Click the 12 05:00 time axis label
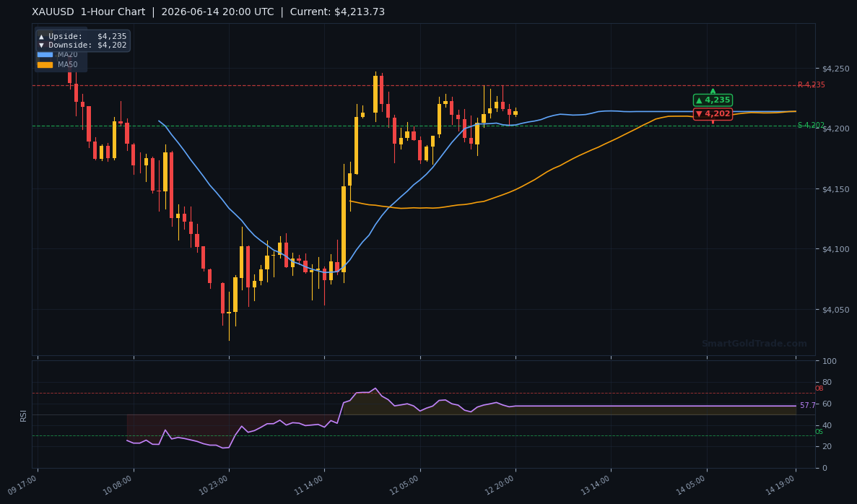Image resolution: width=857 pixels, height=504 pixels. pos(405,485)
